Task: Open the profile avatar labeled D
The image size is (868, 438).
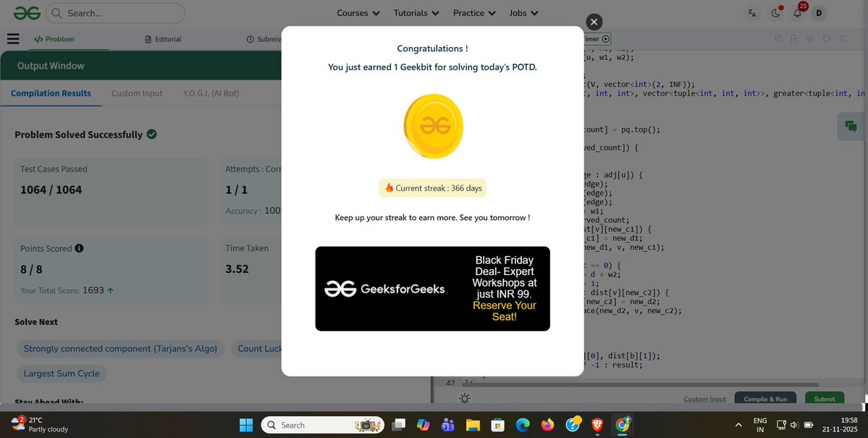Action: [820, 12]
